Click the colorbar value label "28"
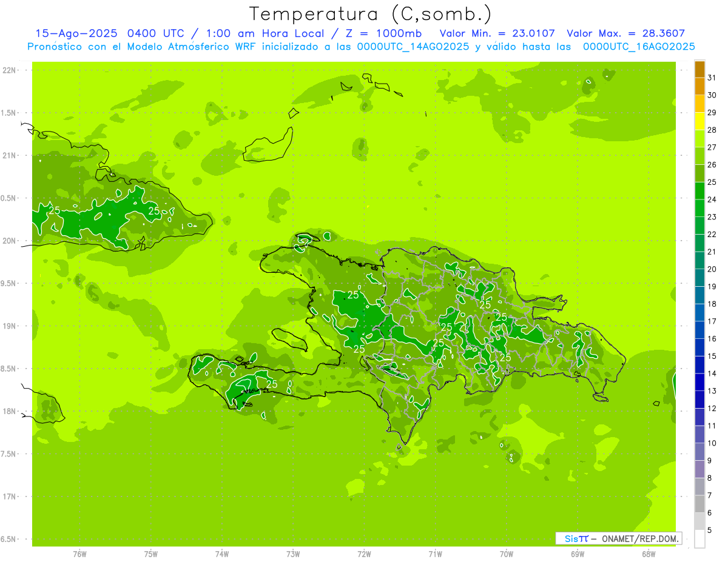Viewport: 728px width, 562px height. 712,130
